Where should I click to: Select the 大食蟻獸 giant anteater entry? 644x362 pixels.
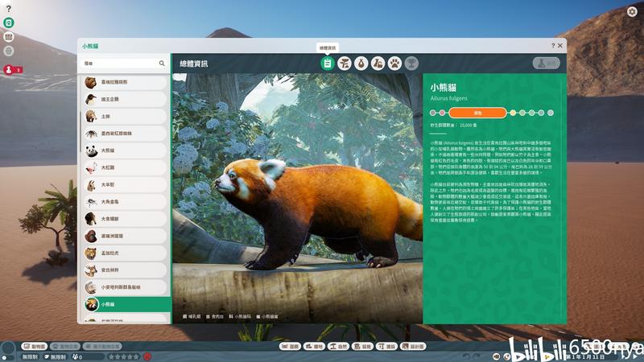[125, 219]
